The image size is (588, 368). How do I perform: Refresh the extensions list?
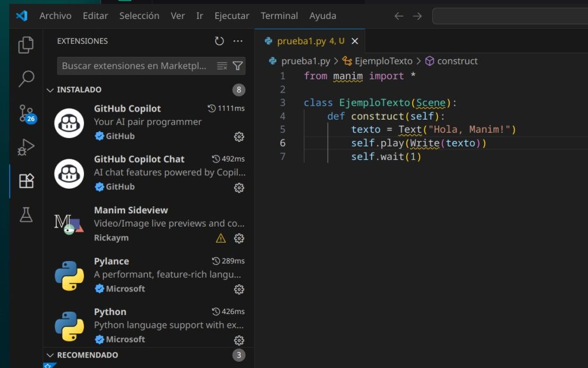(x=219, y=41)
